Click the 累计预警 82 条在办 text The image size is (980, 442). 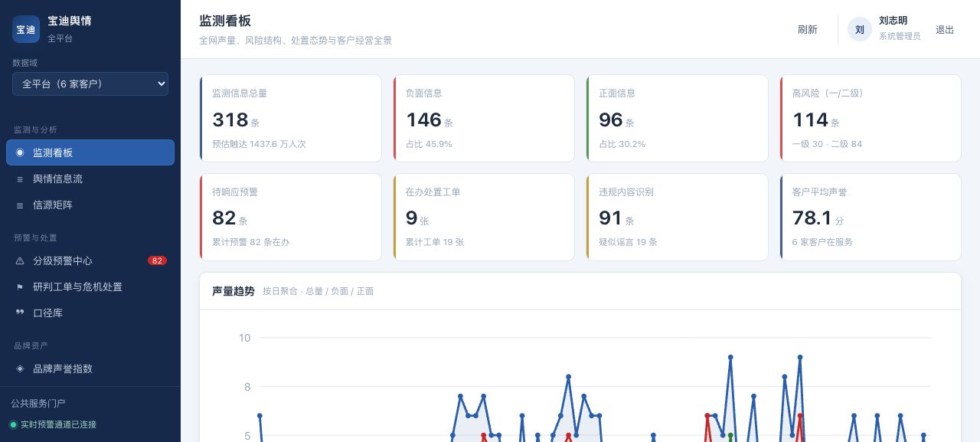(x=251, y=242)
